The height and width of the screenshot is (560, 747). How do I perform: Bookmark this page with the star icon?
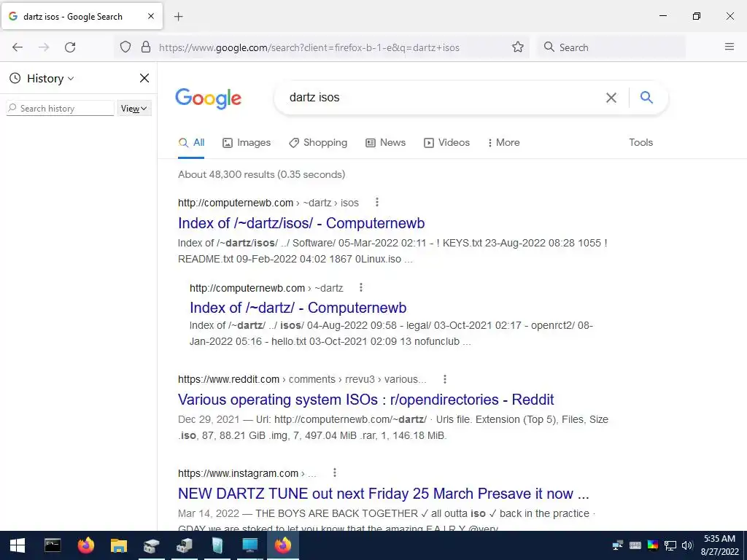coord(518,47)
